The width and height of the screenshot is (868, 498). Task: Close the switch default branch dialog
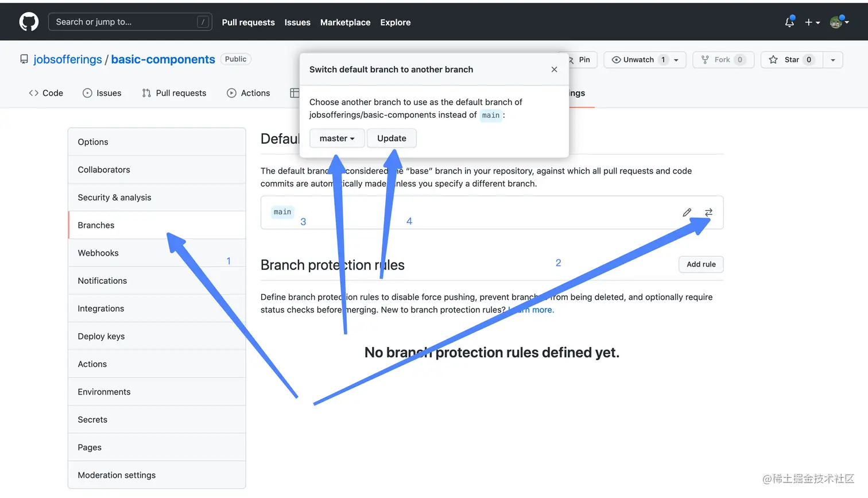554,70
